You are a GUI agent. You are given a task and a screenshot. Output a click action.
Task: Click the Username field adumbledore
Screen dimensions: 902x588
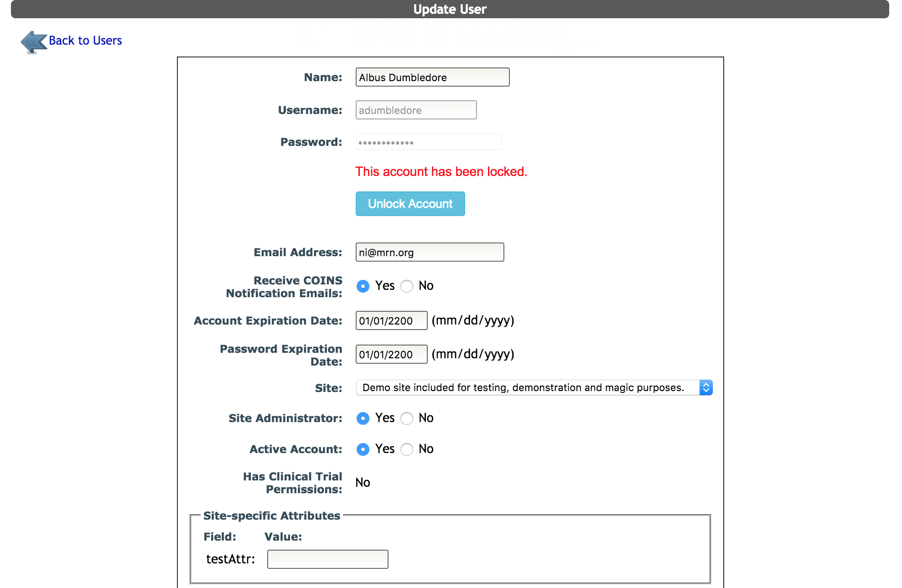(x=416, y=110)
